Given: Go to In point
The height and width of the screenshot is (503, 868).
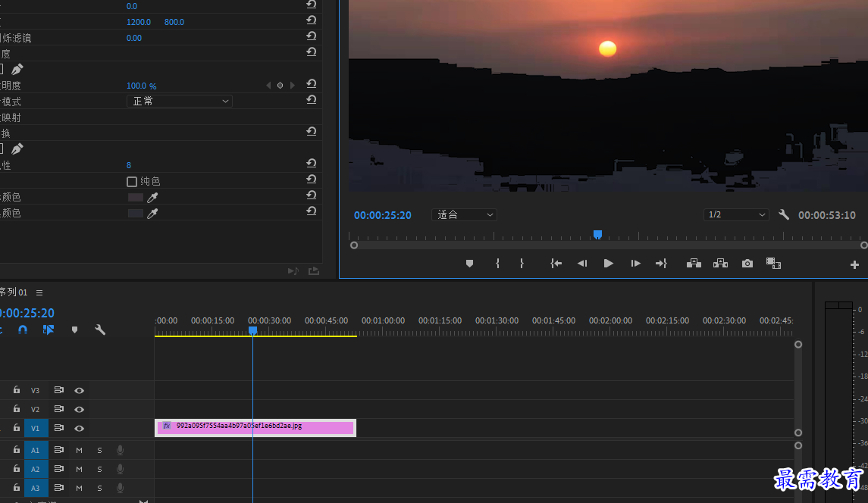Looking at the screenshot, I should pyautogui.click(x=556, y=264).
